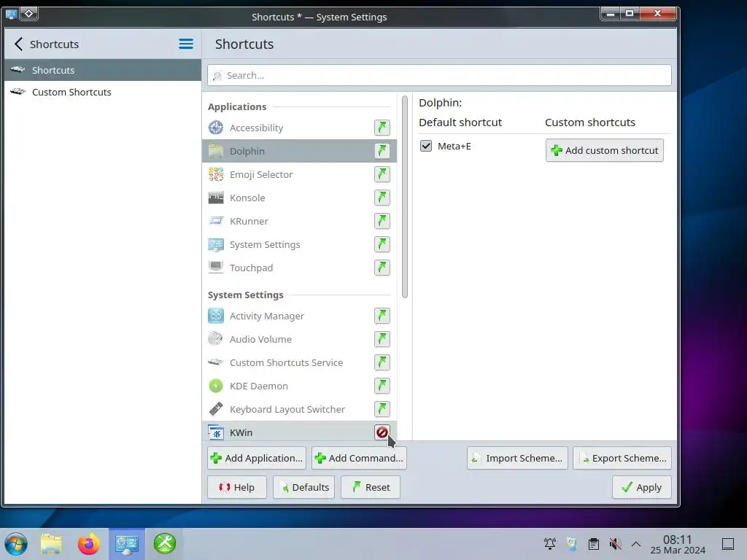Open the window menu icon in title bar
The width and height of the screenshot is (747, 560).
pyautogui.click(x=12, y=14)
